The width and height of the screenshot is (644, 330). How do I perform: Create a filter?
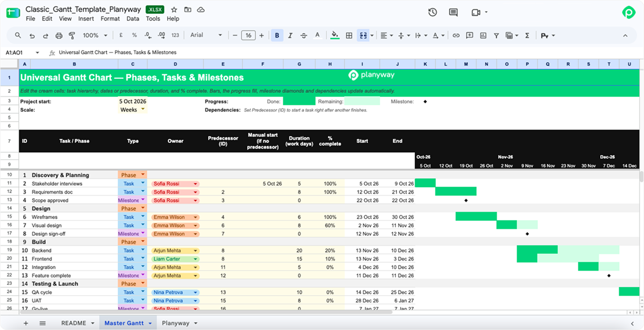[496, 35]
